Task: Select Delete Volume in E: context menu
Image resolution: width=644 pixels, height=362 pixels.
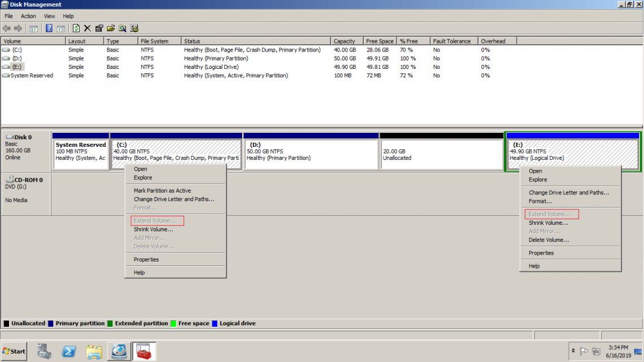Action: (549, 240)
